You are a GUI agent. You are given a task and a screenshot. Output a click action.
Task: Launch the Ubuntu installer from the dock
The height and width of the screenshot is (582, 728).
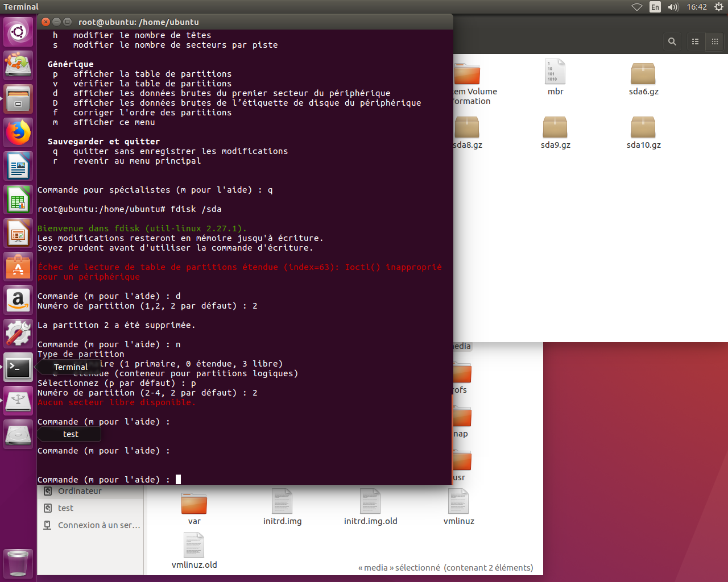pos(18,65)
